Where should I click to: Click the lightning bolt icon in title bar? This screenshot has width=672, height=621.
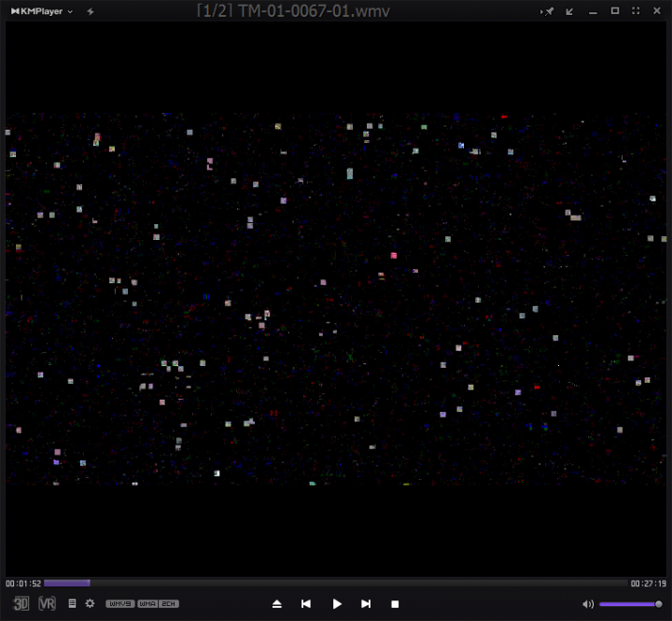click(91, 11)
